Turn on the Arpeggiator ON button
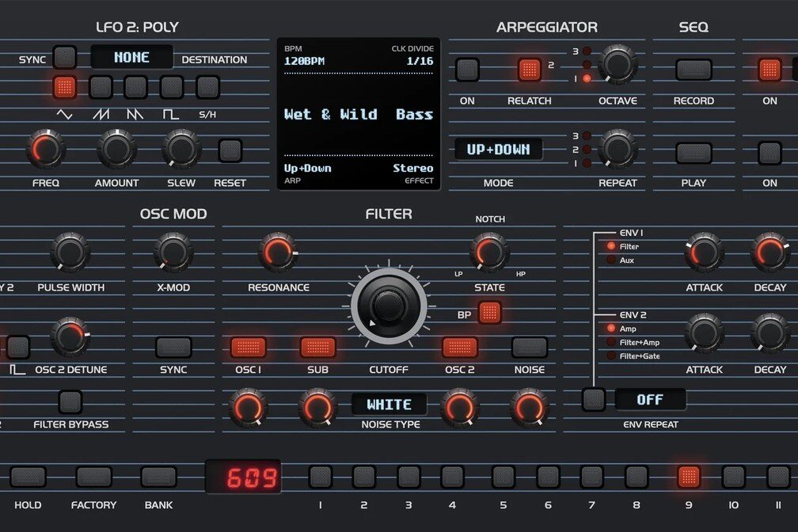Image resolution: width=798 pixels, height=532 pixels. pos(467,70)
